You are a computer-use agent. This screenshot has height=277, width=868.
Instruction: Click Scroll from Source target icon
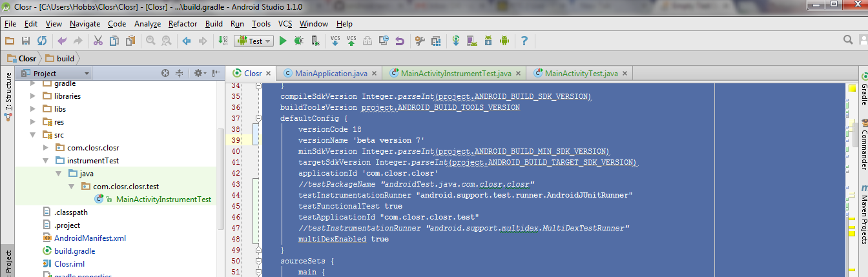coord(165,73)
